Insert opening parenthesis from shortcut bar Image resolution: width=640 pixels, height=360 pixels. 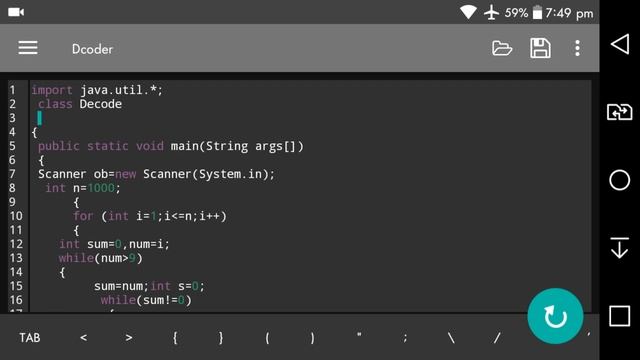pyautogui.click(x=267, y=338)
